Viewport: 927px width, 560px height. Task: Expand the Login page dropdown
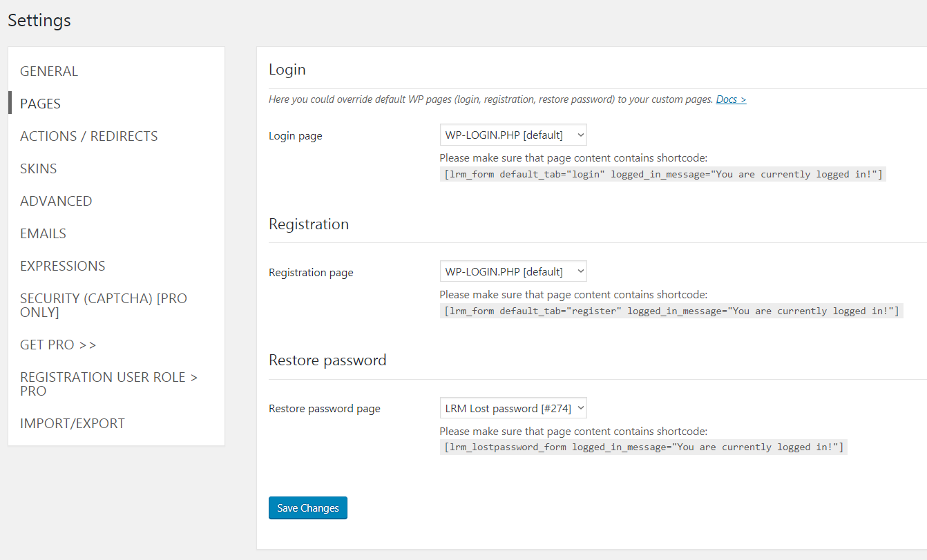coord(513,135)
